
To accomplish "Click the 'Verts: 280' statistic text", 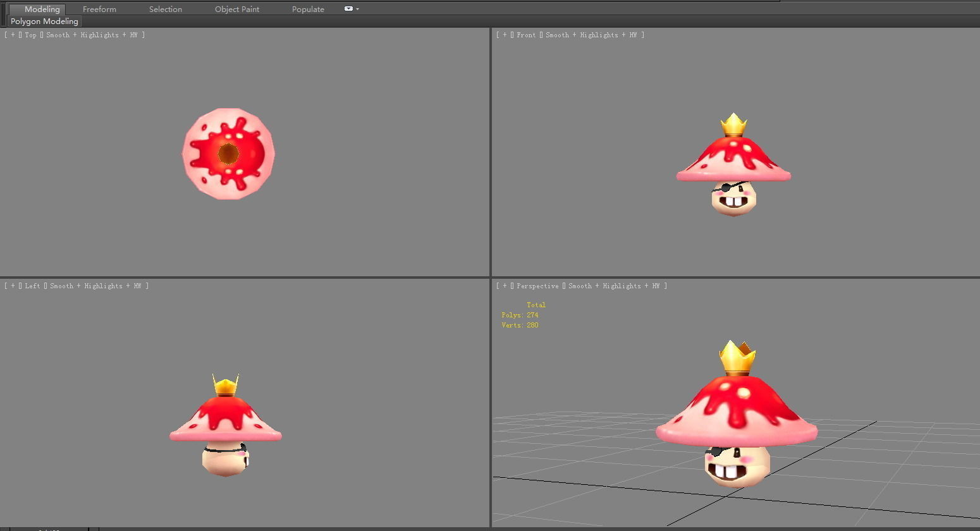I will click(520, 325).
